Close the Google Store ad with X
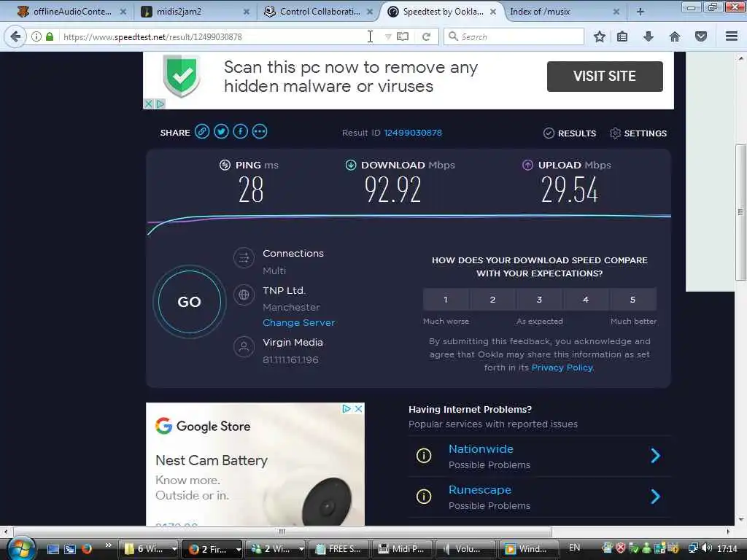Image resolution: width=747 pixels, height=560 pixels. pyautogui.click(x=359, y=408)
